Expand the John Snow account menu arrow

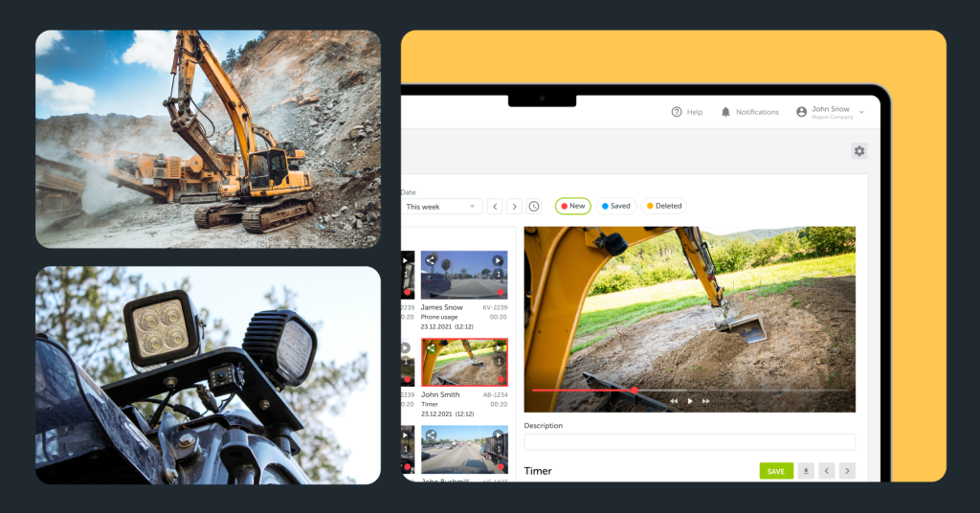coord(861,113)
